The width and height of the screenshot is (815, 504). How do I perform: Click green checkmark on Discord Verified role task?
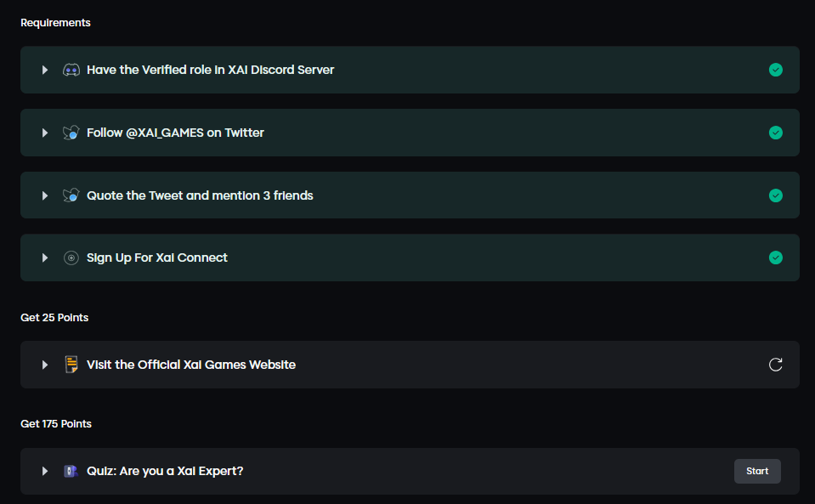pos(775,70)
